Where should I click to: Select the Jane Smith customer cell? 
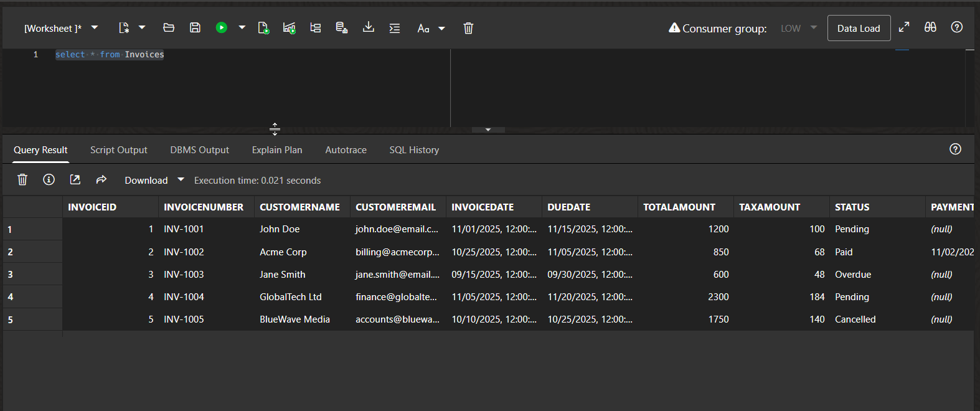tap(303, 275)
